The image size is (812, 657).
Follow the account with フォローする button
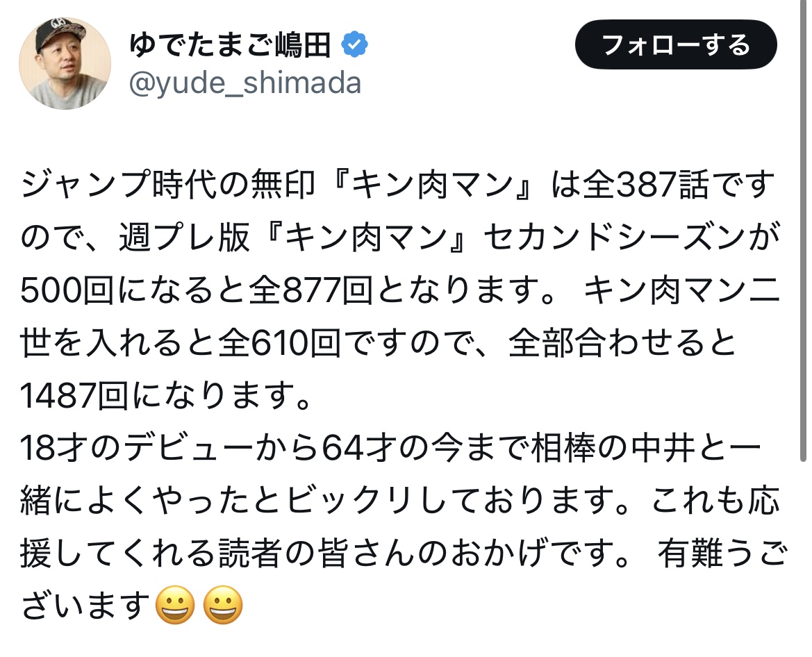point(676,44)
